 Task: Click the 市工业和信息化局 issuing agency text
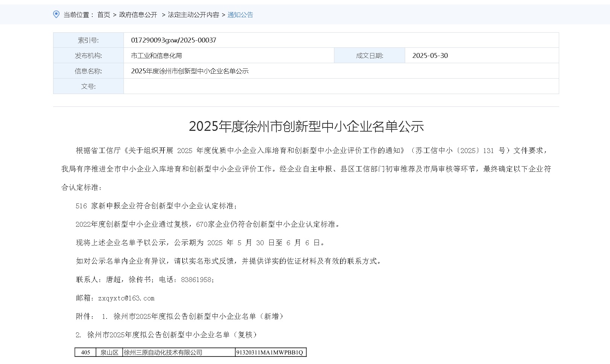tap(155, 55)
